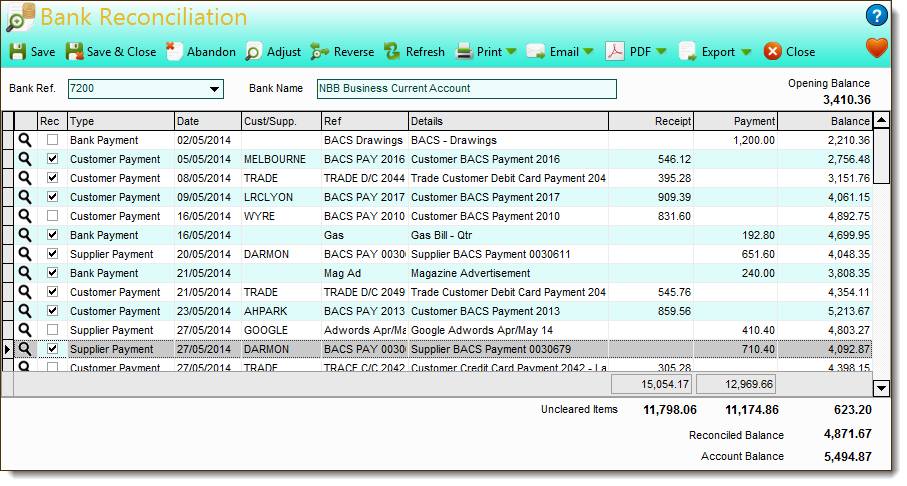Click the Refresh arrows icon

tap(392, 51)
